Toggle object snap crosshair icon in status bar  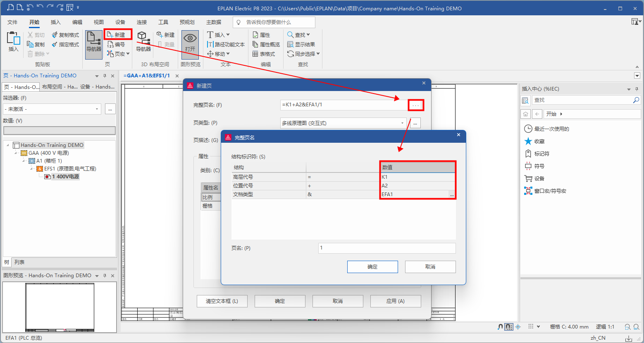(x=518, y=326)
